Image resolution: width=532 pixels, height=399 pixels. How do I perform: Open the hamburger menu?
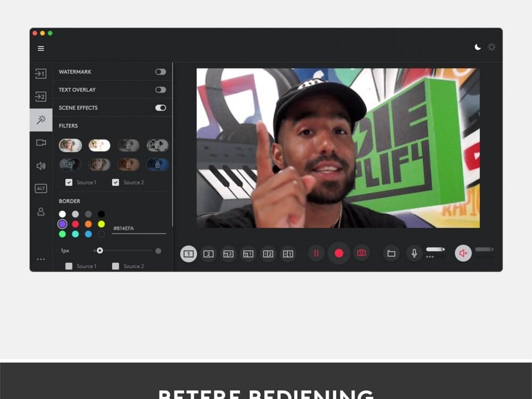pyautogui.click(x=41, y=48)
